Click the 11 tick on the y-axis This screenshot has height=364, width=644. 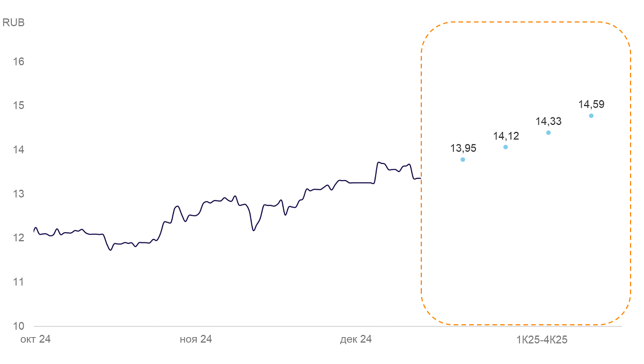tap(19, 282)
